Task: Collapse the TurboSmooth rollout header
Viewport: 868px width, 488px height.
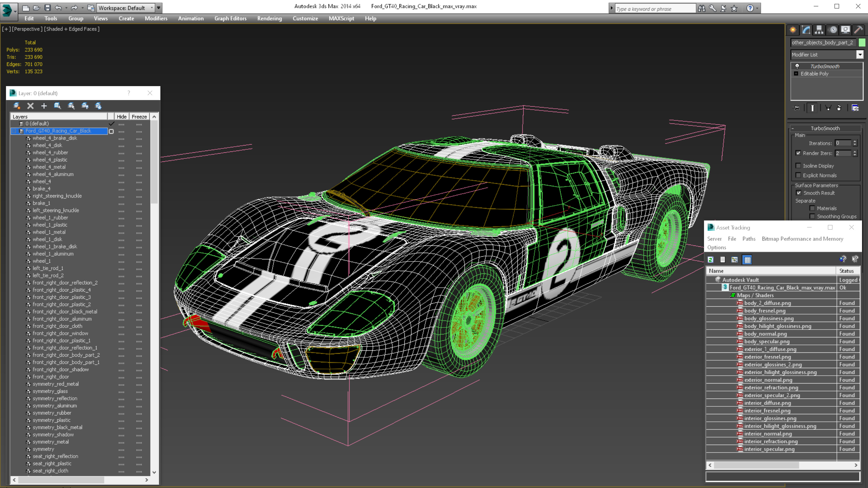Action: click(x=825, y=128)
